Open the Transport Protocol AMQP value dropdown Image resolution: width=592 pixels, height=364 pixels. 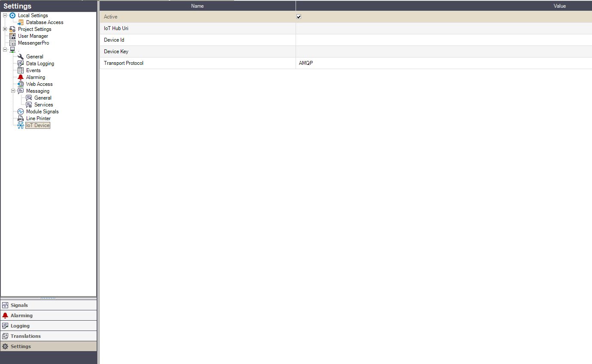(x=444, y=63)
